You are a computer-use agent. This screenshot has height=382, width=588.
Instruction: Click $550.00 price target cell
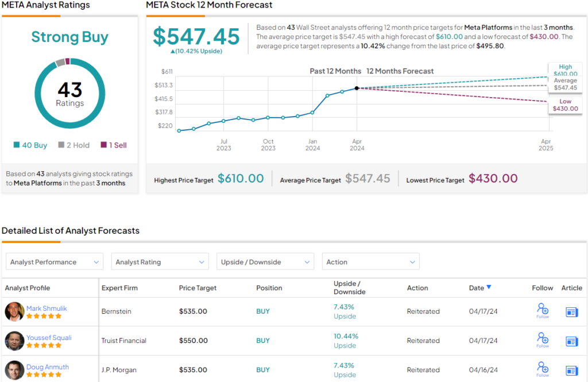pos(193,340)
